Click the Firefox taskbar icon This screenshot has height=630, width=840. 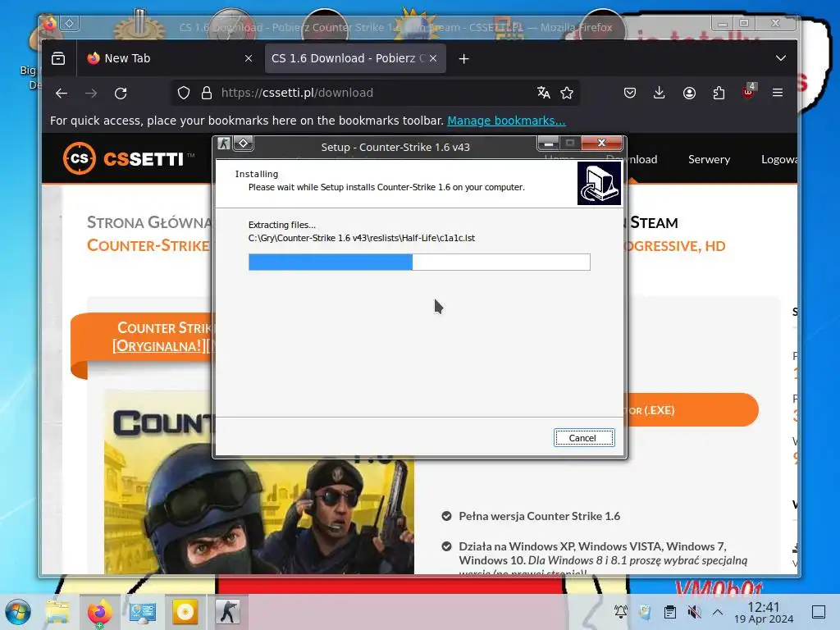pyautogui.click(x=99, y=612)
